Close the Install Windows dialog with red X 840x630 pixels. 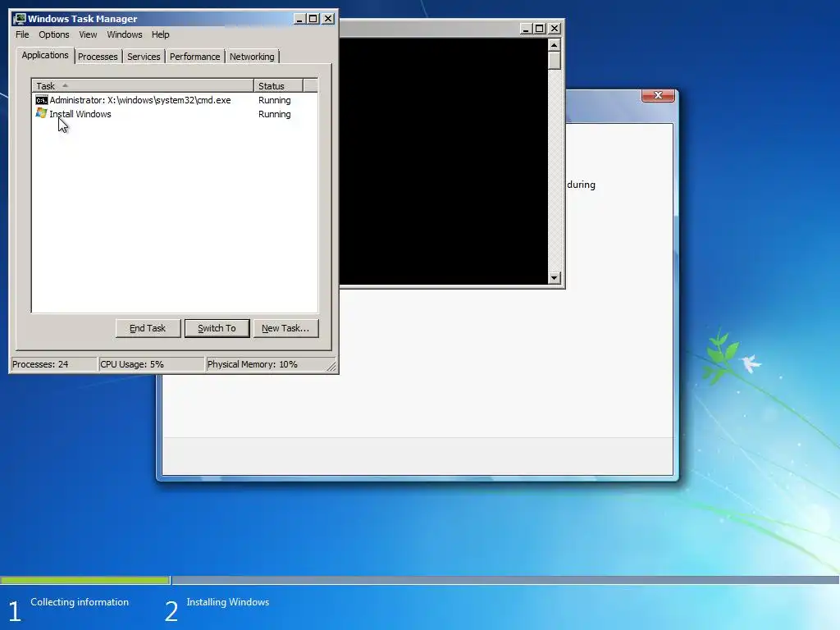[x=658, y=95]
